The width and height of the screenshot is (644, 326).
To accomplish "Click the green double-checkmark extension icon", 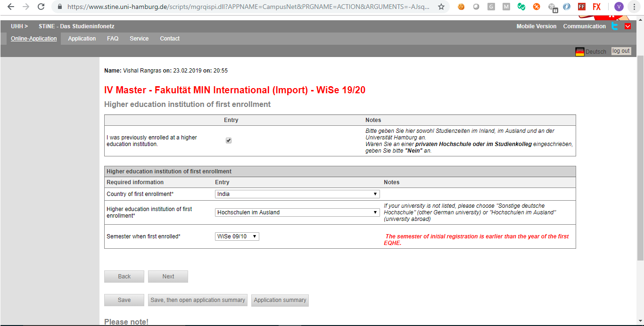I will pos(521,7).
